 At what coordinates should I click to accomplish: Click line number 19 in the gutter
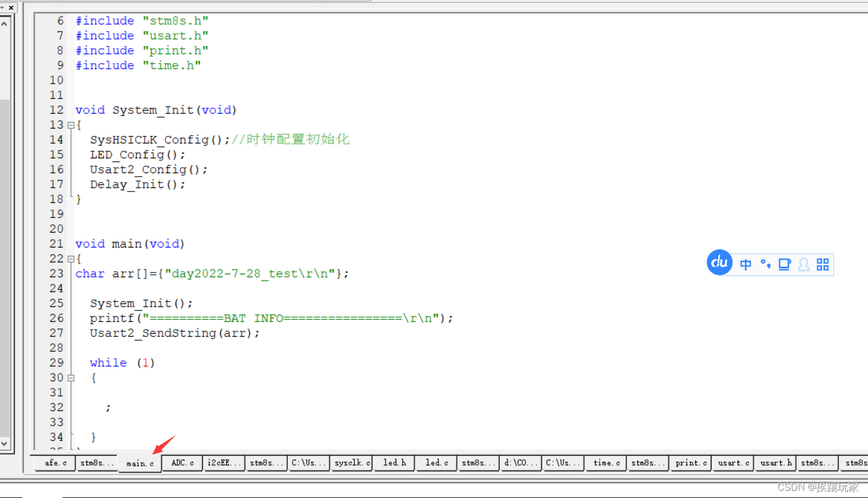(57, 214)
